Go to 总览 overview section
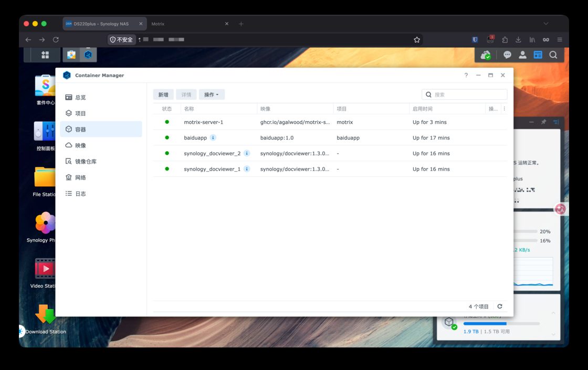This screenshot has width=588, height=370. [101, 97]
